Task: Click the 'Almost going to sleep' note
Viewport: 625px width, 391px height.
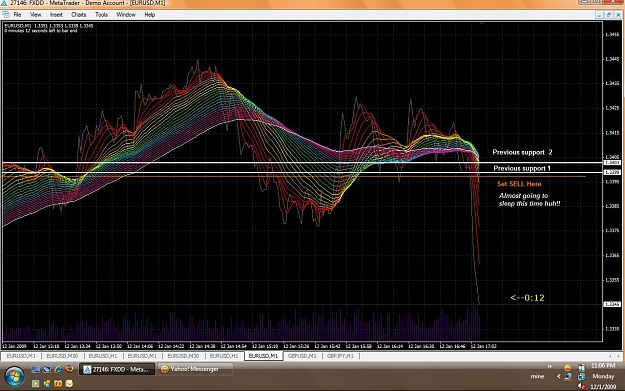Action: click(x=529, y=200)
